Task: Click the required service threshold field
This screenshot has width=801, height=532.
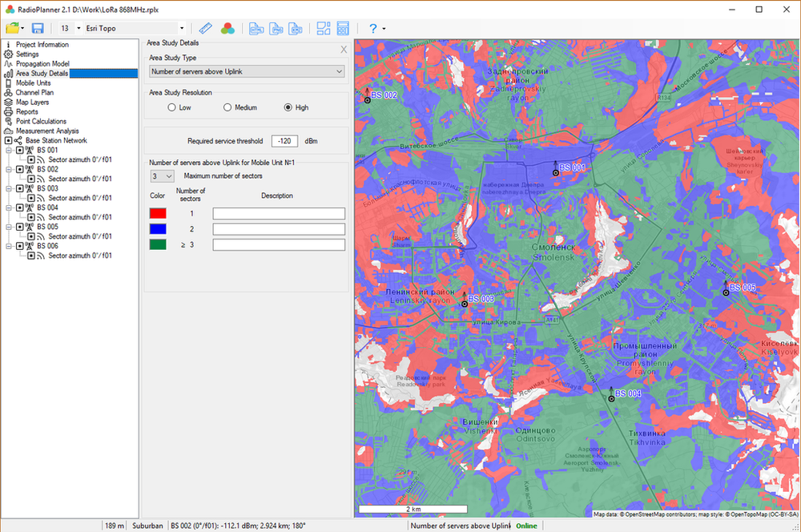Action: coord(284,141)
